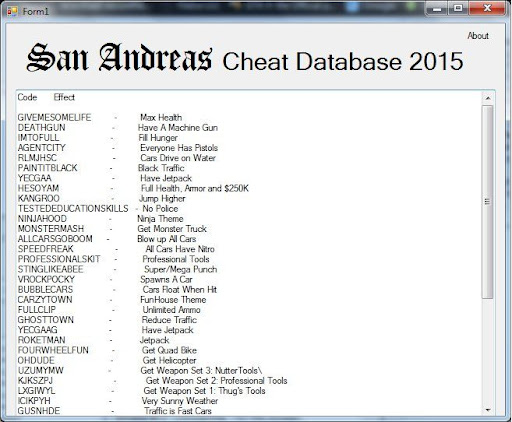Click the VROCKPOCKY code
Screen dimensions: 512x422
point(46,279)
